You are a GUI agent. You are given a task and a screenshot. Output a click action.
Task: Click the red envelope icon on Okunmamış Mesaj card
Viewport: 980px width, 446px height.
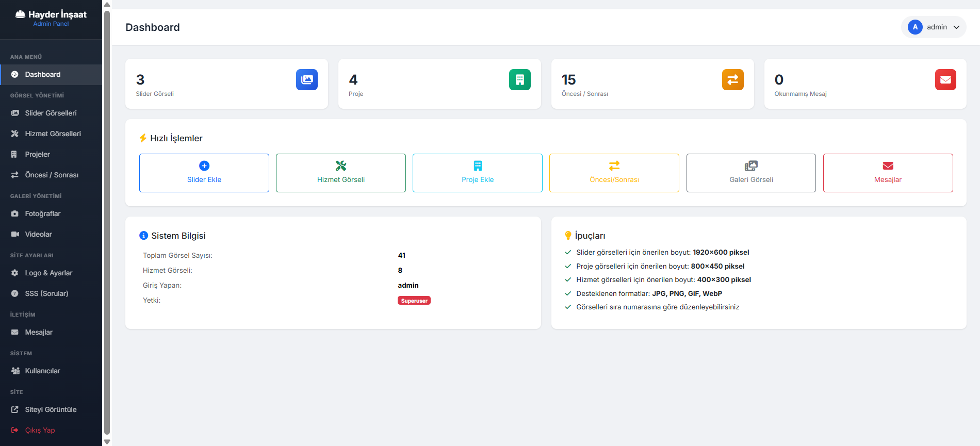945,79
